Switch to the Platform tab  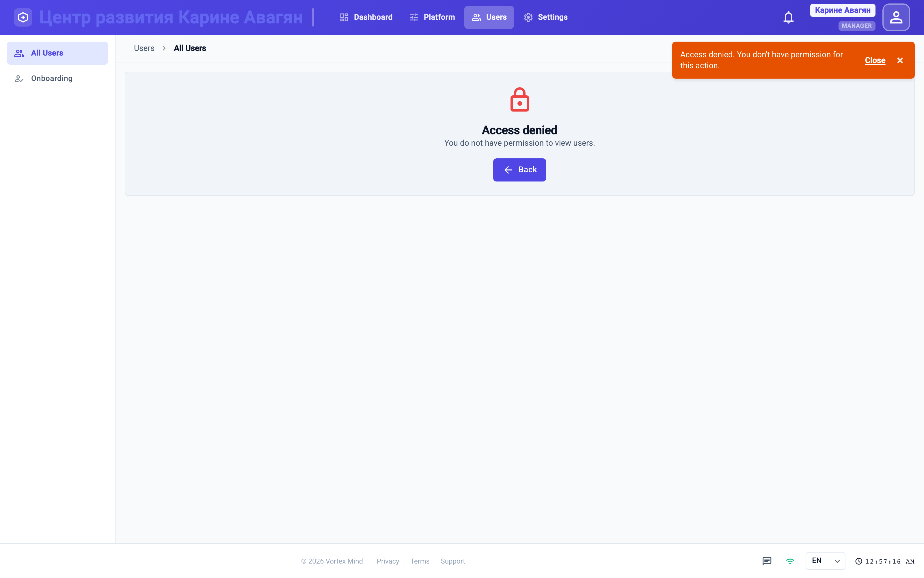[432, 17]
